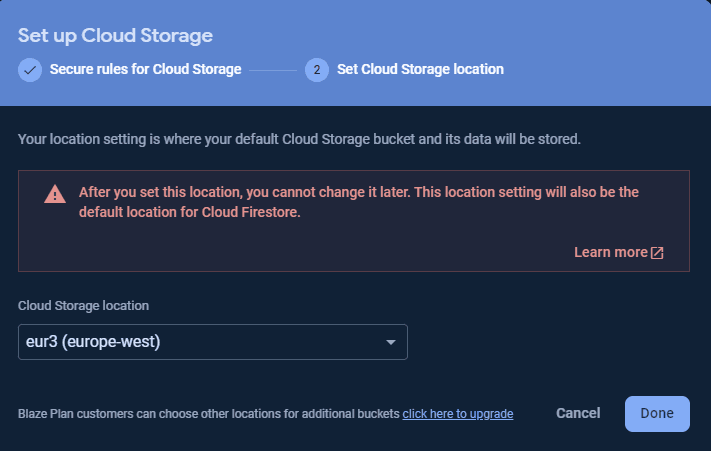
Task: Click the Blaze Plan customers notice text
Action: [209, 414]
